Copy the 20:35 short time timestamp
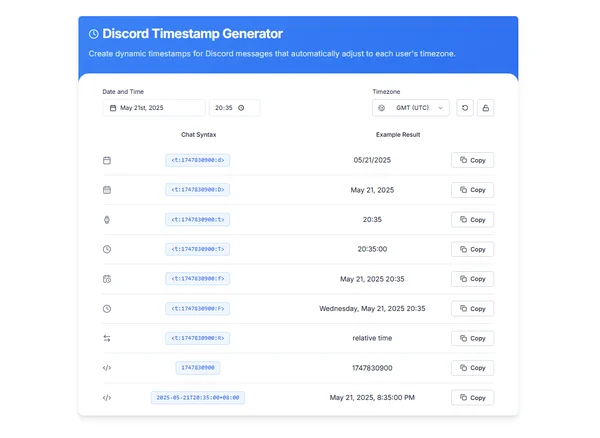The height and width of the screenshot is (438, 600). [x=473, y=220]
